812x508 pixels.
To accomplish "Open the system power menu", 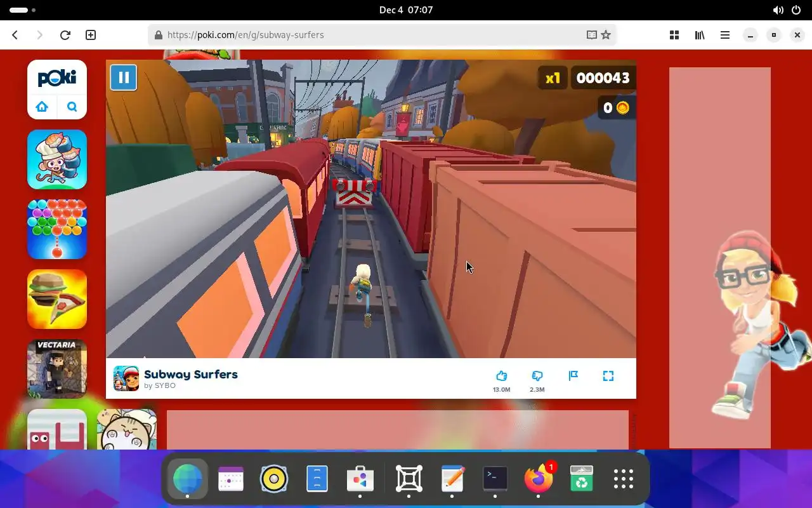I will 796,10.
